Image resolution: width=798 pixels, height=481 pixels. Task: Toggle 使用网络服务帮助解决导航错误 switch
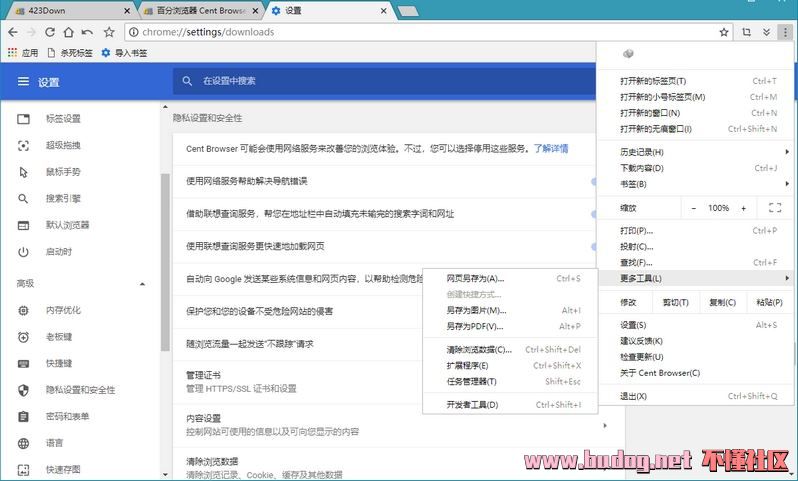click(593, 181)
